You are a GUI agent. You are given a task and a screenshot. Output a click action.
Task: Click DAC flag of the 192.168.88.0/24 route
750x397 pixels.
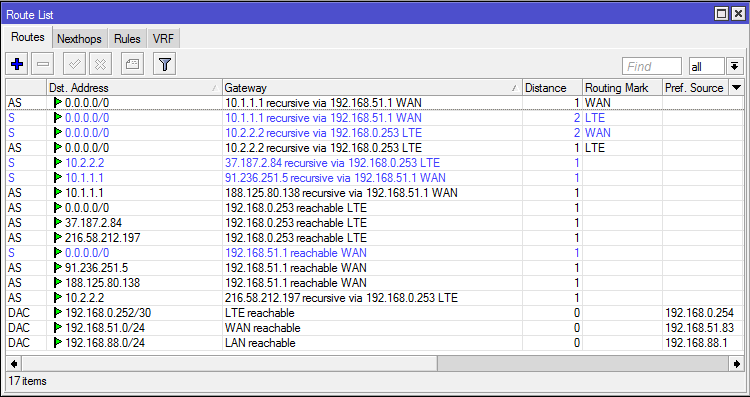point(19,343)
